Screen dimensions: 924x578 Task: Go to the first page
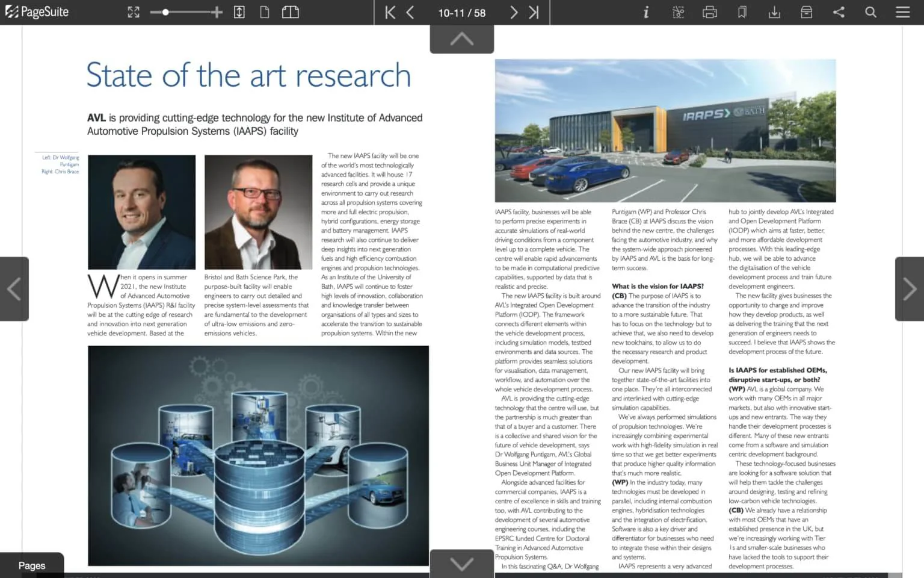point(390,13)
